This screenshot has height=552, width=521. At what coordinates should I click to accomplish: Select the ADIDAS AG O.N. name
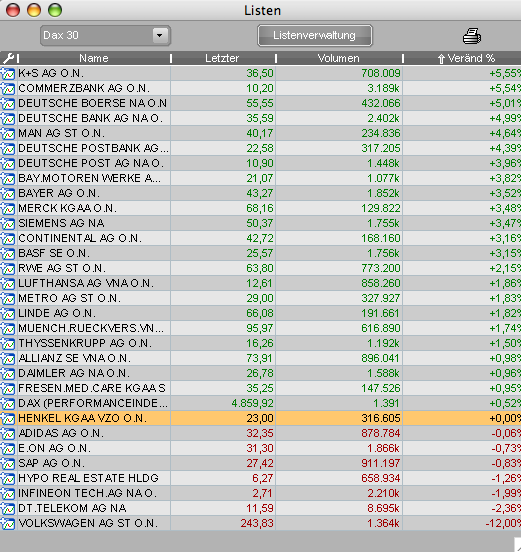[61, 433]
